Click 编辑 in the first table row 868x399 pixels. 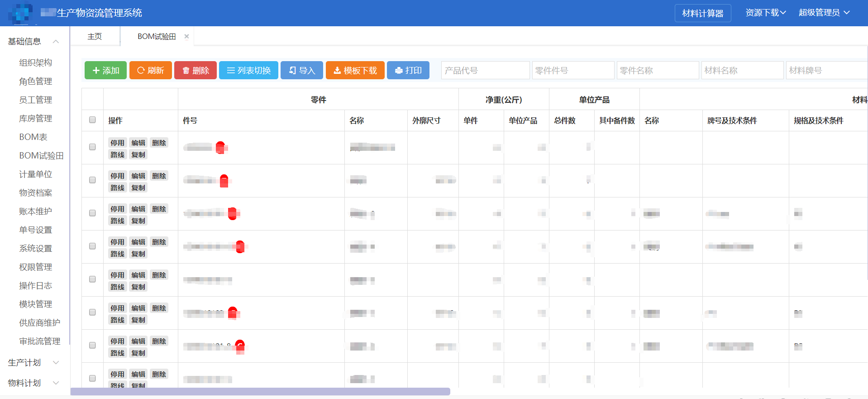pyautogui.click(x=138, y=143)
